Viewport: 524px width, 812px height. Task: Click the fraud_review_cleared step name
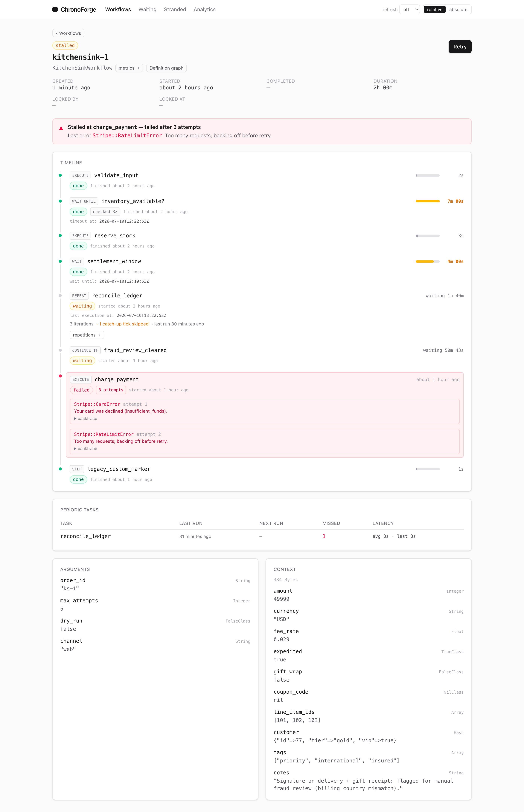coord(135,350)
